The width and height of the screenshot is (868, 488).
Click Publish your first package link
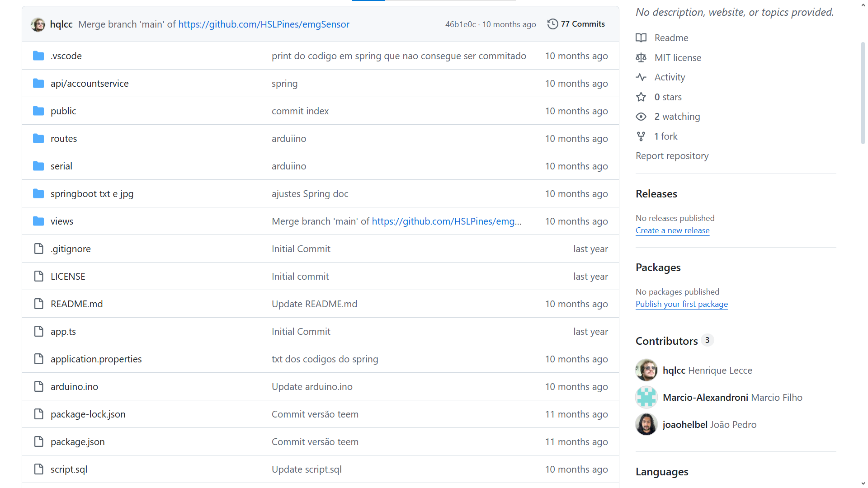(x=681, y=304)
